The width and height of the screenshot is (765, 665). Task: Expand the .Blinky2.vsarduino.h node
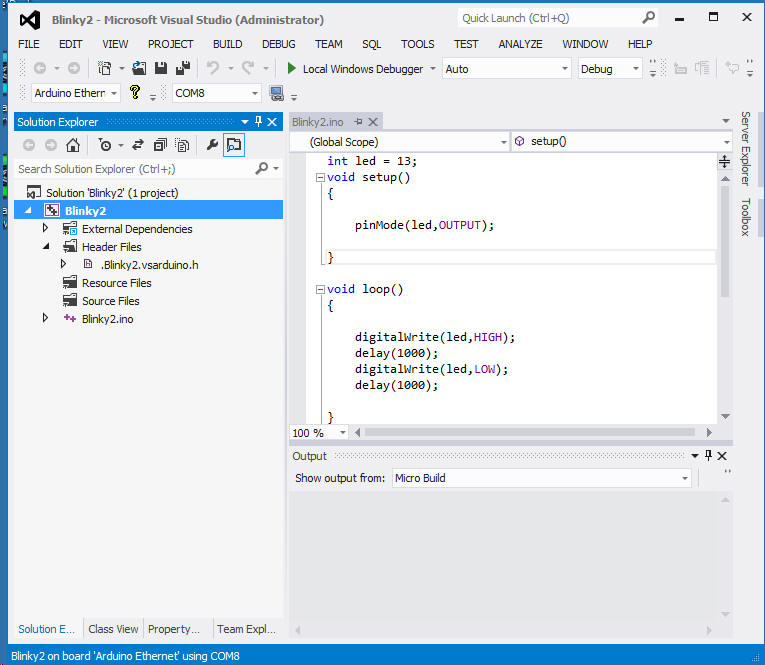(63, 264)
